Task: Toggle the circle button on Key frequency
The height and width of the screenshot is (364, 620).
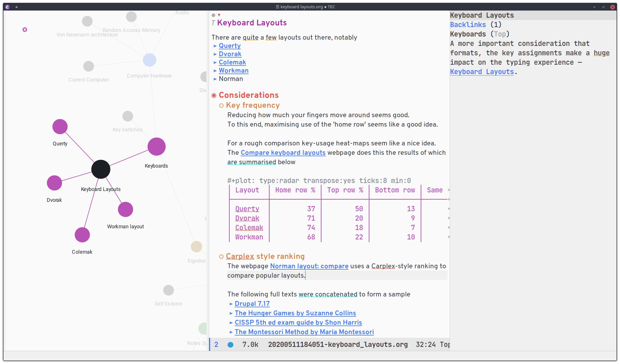Action: (221, 105)
